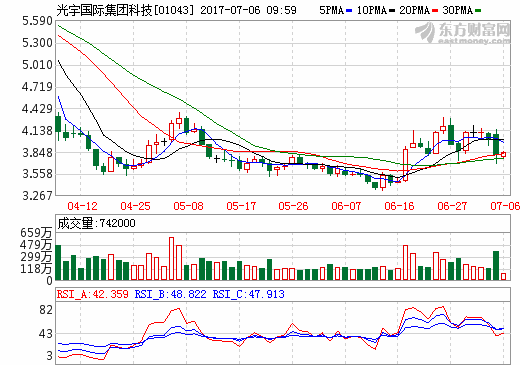Viewport: 520px width, 365px height.
Task: Click the 118万 volume axis label
Action: tap(36, 268)
